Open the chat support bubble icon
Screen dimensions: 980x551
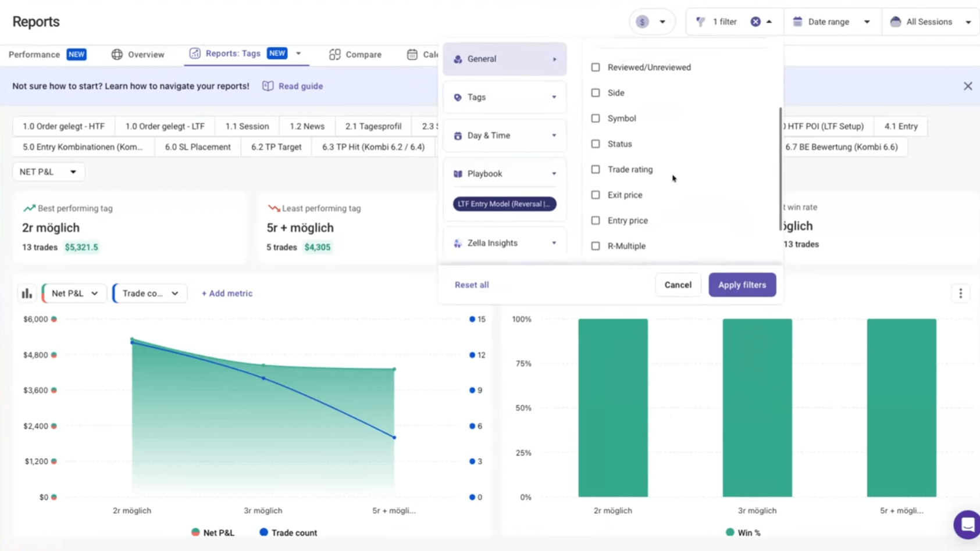coord(967,524)
